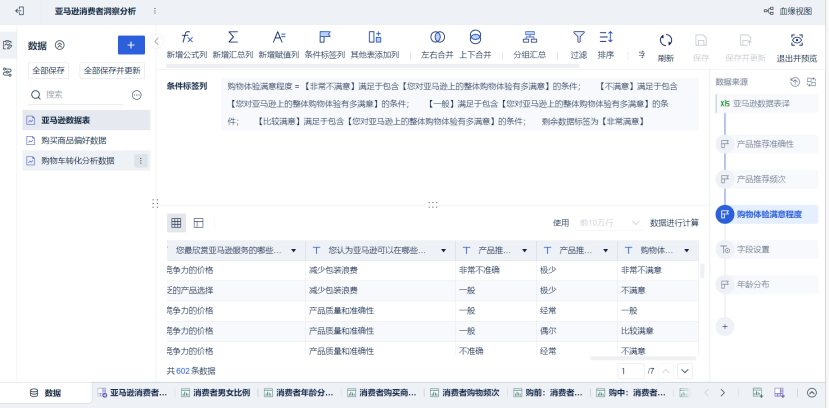Add a summary column with 新增汇总列
Viewport: 829px width, 408px height.
(233, 45)
